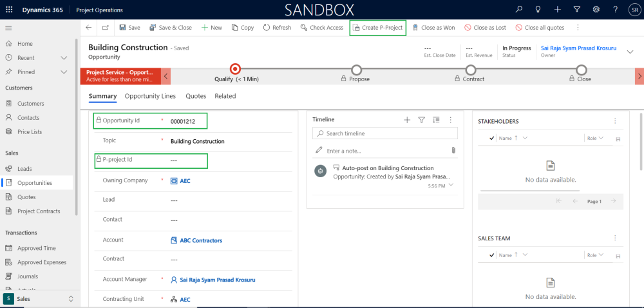
Task: Open Approved Time in the sidebar
Action: (x=37, y=248)
